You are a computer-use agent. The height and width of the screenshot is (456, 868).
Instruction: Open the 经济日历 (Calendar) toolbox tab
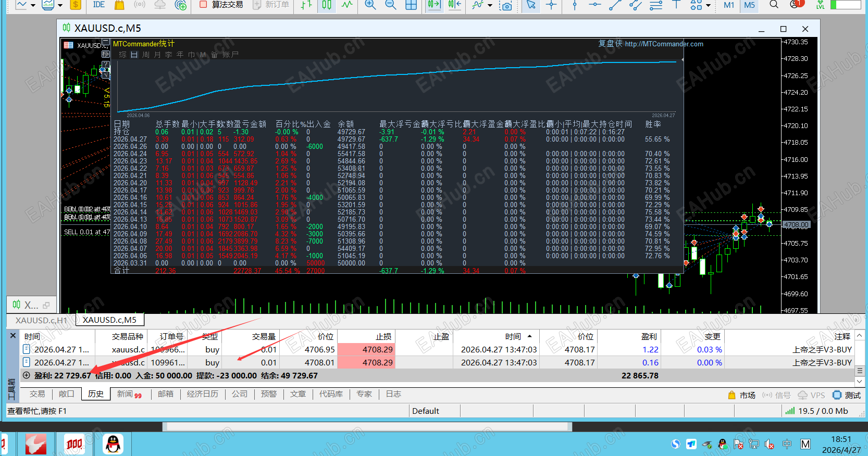tap(203, 394)
